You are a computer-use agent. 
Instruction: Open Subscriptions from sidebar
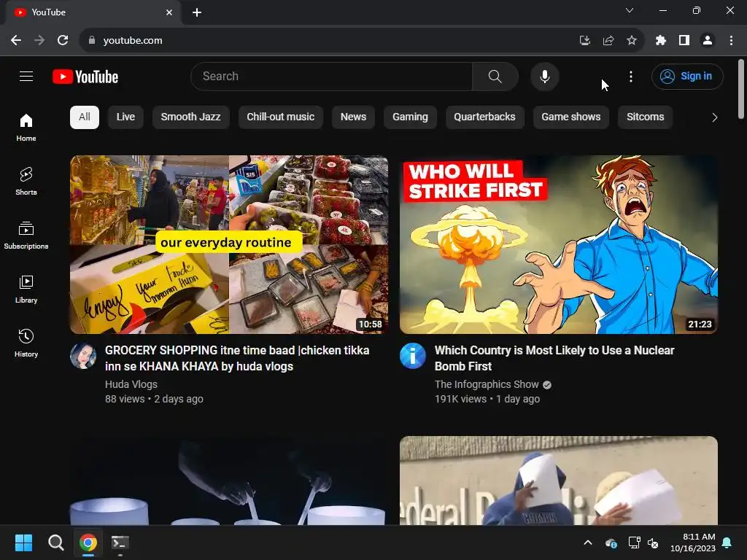[x=26, y=236]
